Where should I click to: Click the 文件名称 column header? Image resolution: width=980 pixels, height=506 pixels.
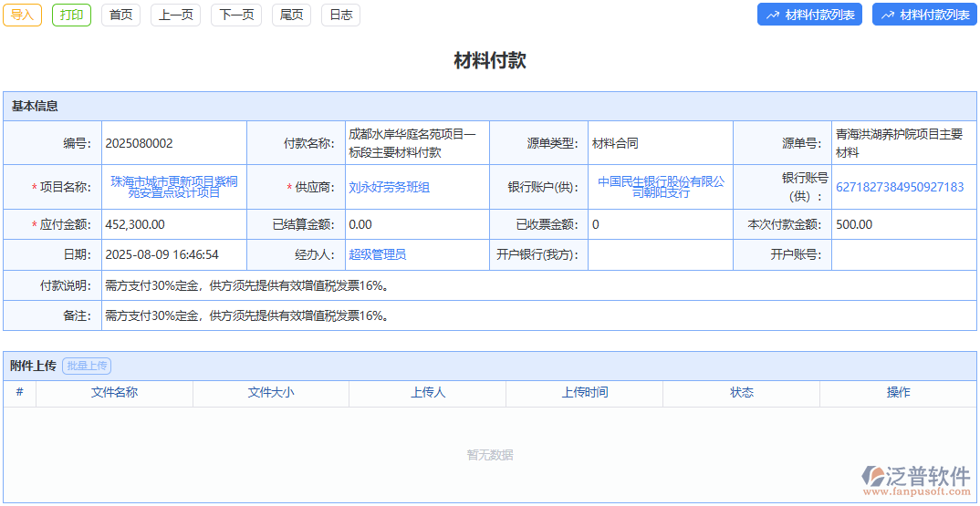(x=114, y=392)
